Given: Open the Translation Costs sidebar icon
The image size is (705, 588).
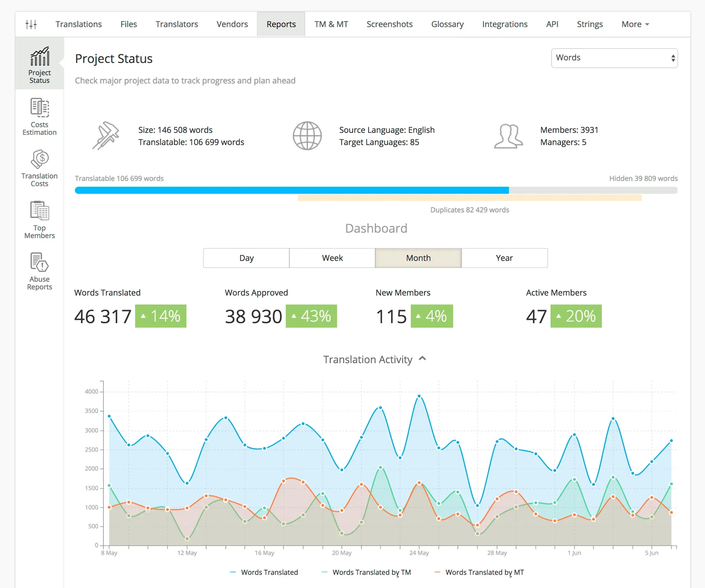Looking at the screenshot, I should click(x=40, y=159).
